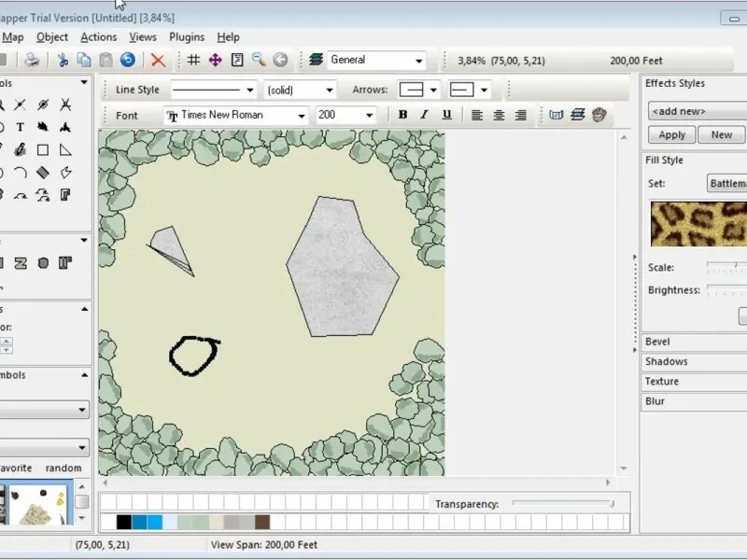
Task: Cut selection with the scissors icon
Action: 63,60
